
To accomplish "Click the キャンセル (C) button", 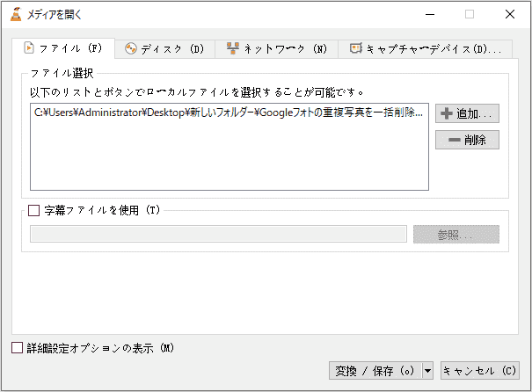I will click(x=480, y=371).
